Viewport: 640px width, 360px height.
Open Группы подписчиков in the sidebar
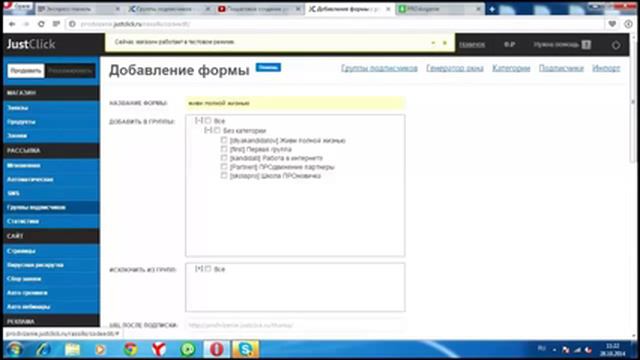point(51,207)
